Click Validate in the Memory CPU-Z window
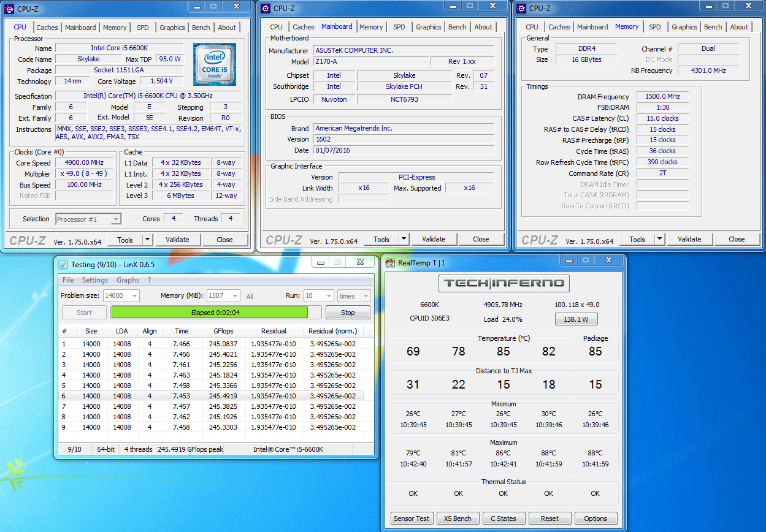Viewport: 766px width, 532px height. tap(689, 239)
